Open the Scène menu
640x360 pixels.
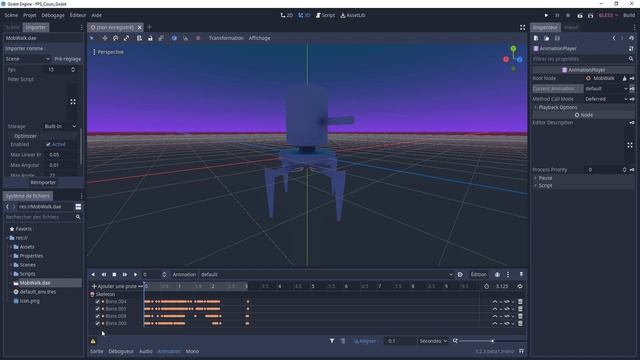pos(11,15)
